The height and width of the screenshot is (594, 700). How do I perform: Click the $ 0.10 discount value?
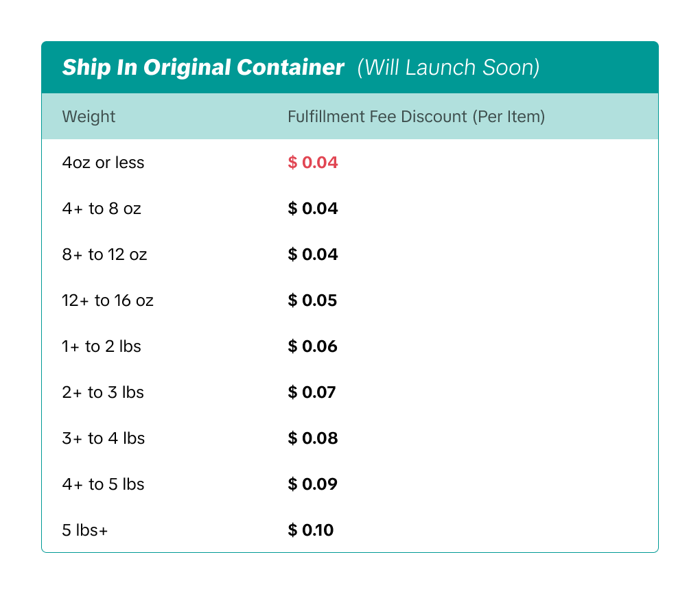click(x=310, y=530)
